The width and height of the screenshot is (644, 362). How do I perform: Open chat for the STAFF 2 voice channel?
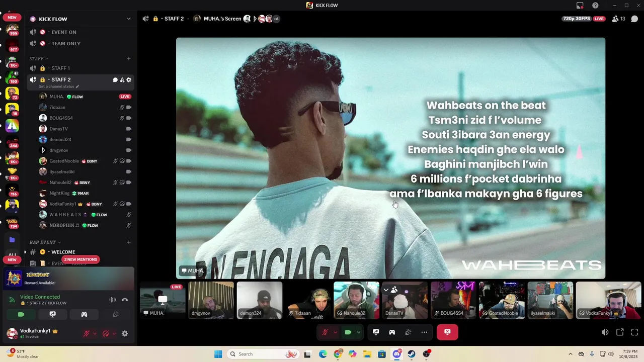click(115, 80)
